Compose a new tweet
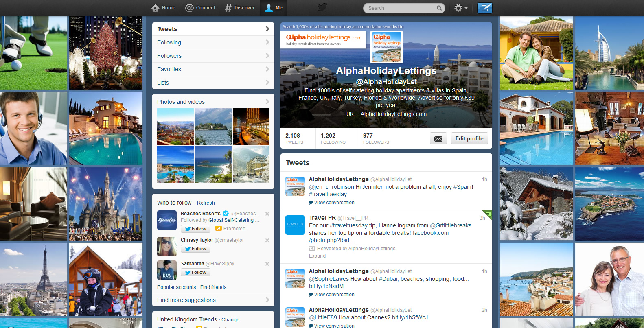Image resolution: width=644 pixels, height=328 pixels. [484, 8]
